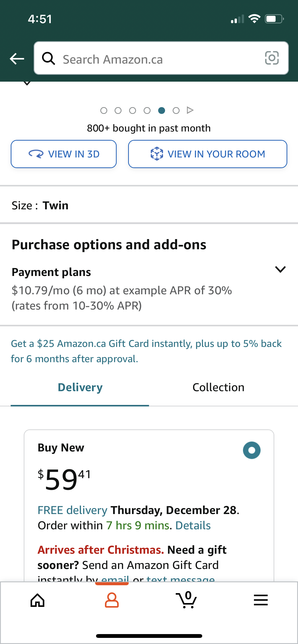This screenshot has width=298, height=644.
Task: Go to the Home tab icon
Action: pyautogui.click(x=37, y=600)
